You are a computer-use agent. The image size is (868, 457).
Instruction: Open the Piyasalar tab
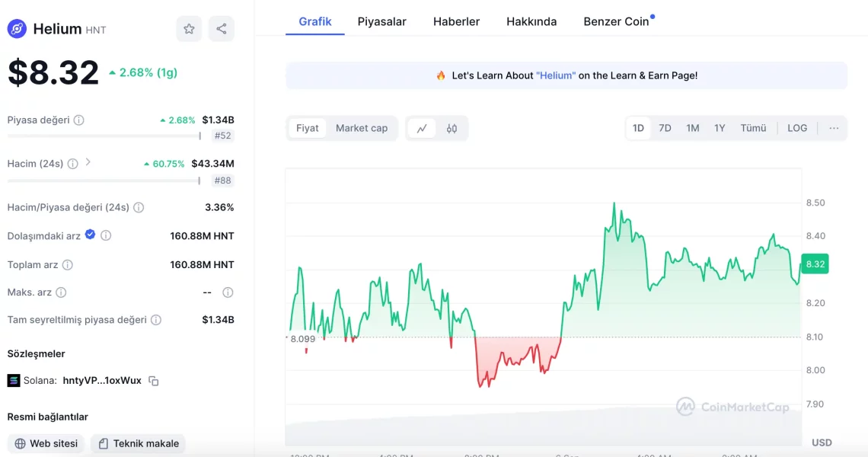[382, 21]
